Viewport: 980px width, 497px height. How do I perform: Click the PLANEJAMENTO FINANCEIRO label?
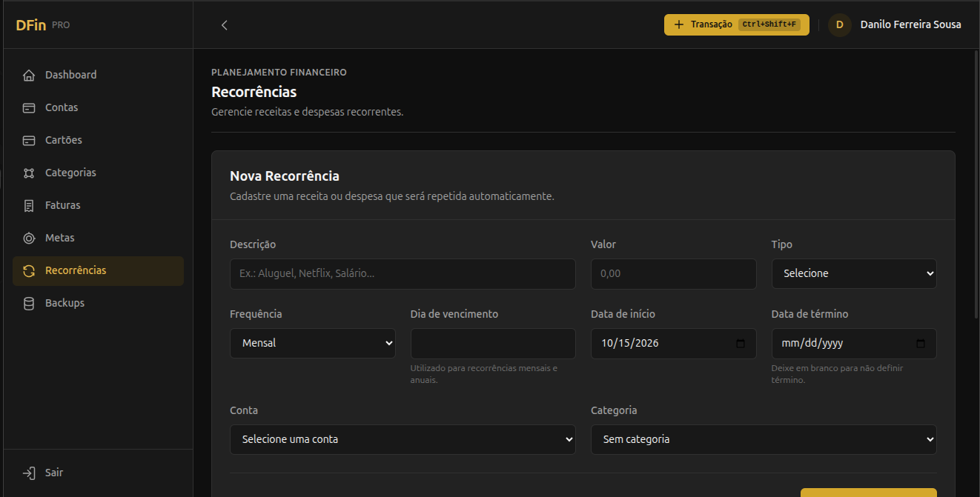tap(279, 73)
